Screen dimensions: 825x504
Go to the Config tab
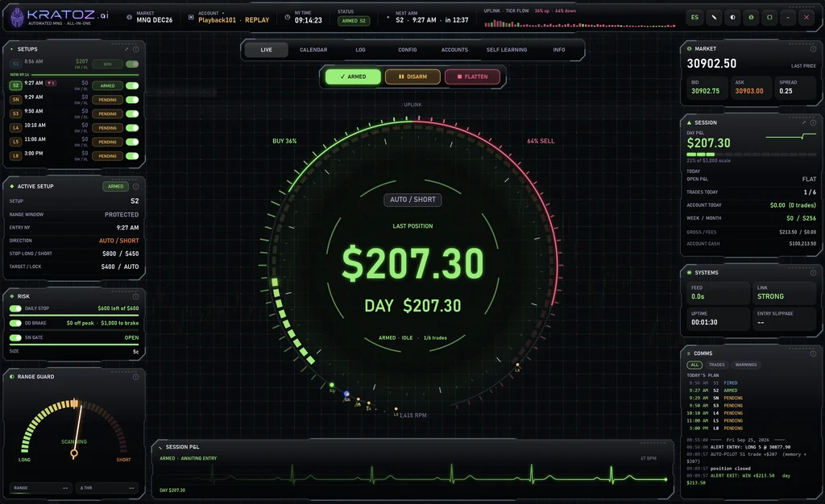click(x=407, y=50)
